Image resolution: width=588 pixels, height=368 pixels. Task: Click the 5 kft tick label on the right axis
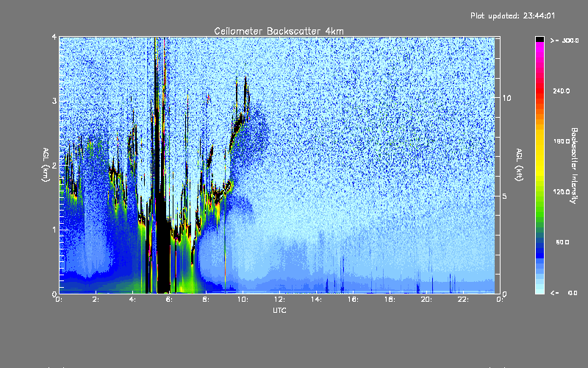[504, 197]
